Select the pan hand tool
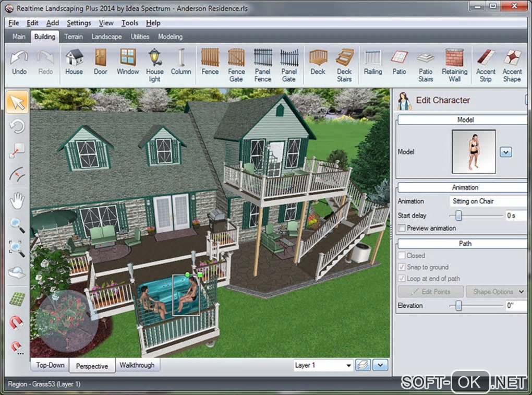The image size is (532, 395). point(17,200)
